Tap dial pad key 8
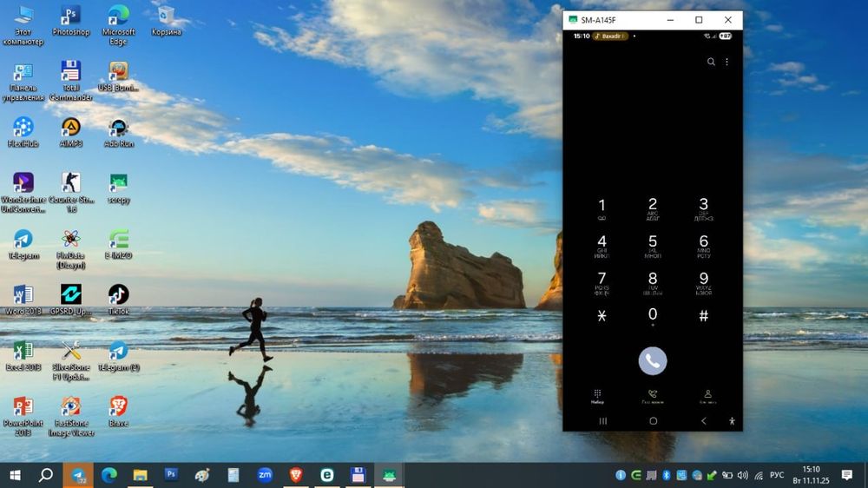This screenshot has width=868, height=488. click(x=653, y=283)
